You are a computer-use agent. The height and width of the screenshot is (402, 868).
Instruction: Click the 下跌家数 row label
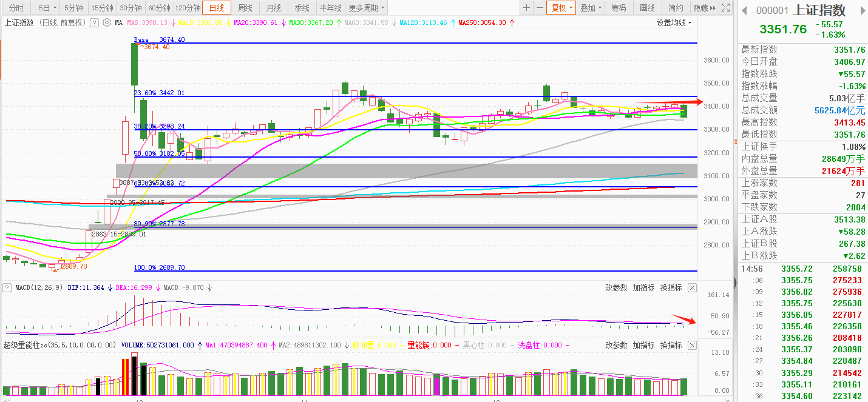click(x=759, y=207)
